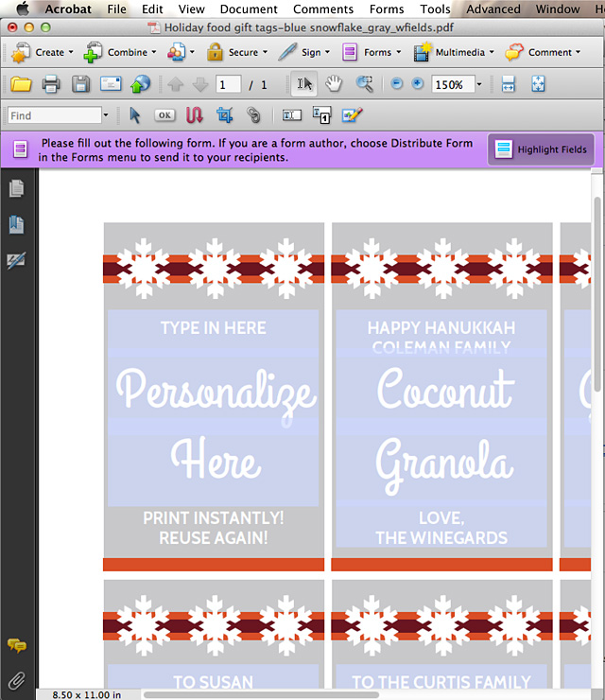Select the TouchUp Object tool
This screenshot has height=700, width=605.
pyautogui.click(x=352, y=115)
